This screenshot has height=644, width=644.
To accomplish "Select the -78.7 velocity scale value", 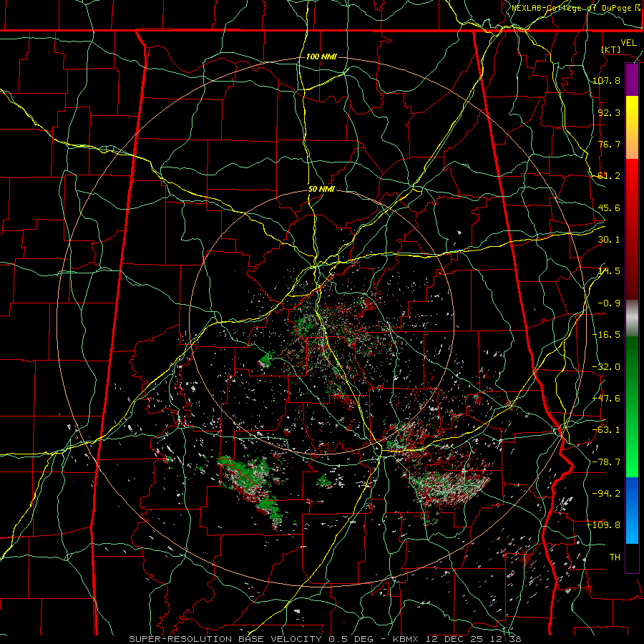I will 607,462.
